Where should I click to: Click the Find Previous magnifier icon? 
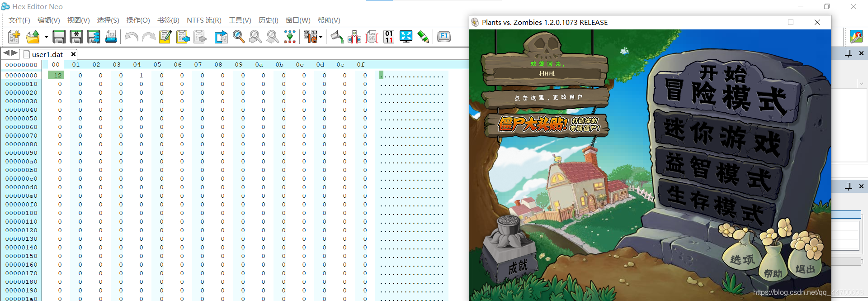273,37
